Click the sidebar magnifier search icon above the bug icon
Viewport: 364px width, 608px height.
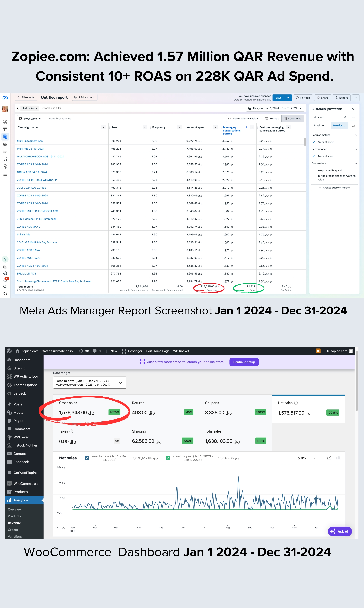(5, 287)
